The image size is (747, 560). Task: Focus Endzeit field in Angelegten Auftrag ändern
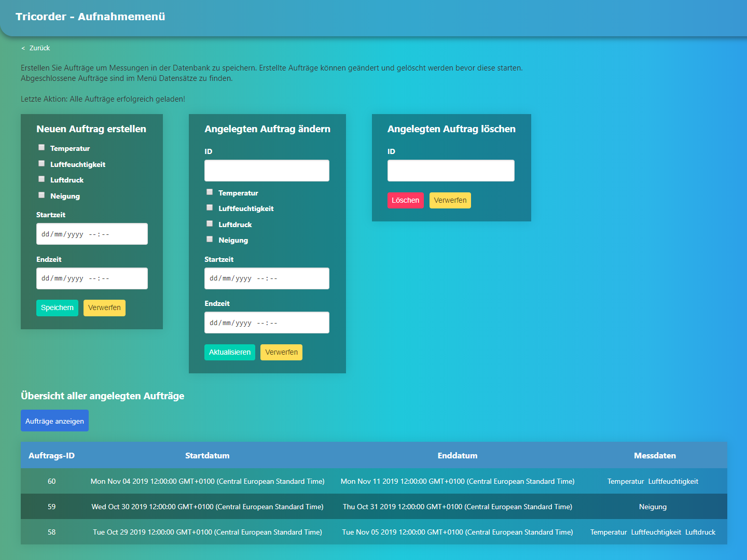coord(267,323)
